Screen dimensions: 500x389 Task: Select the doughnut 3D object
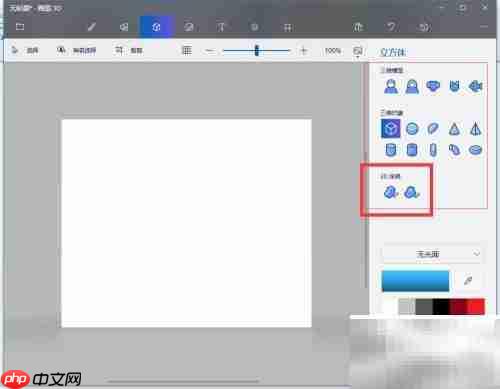tap(476, 150)
